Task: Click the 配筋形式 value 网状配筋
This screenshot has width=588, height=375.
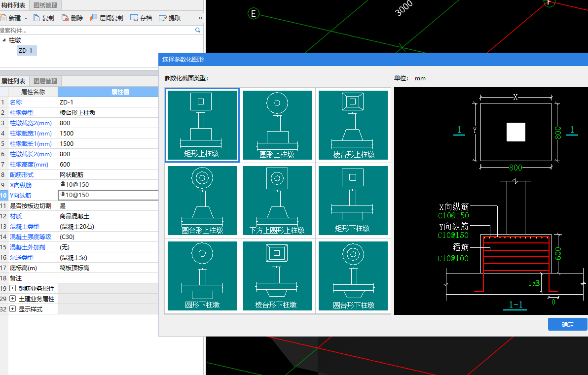Action: coord(108,174)
